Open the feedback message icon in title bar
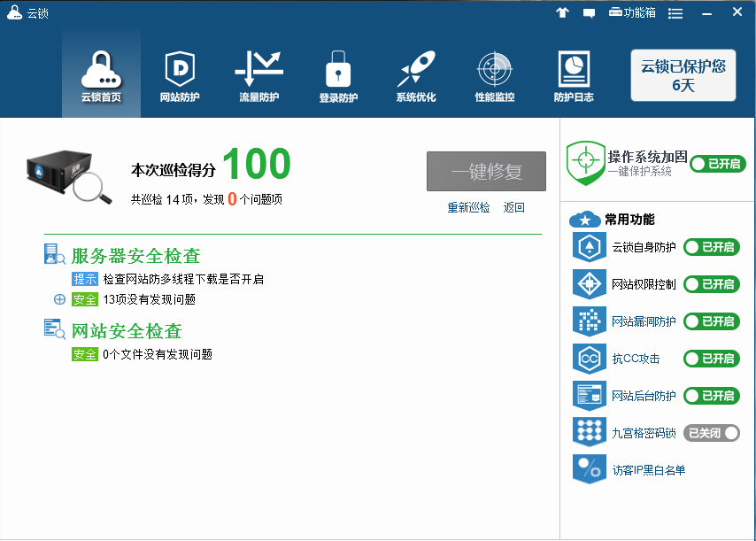 coord(589,13)
